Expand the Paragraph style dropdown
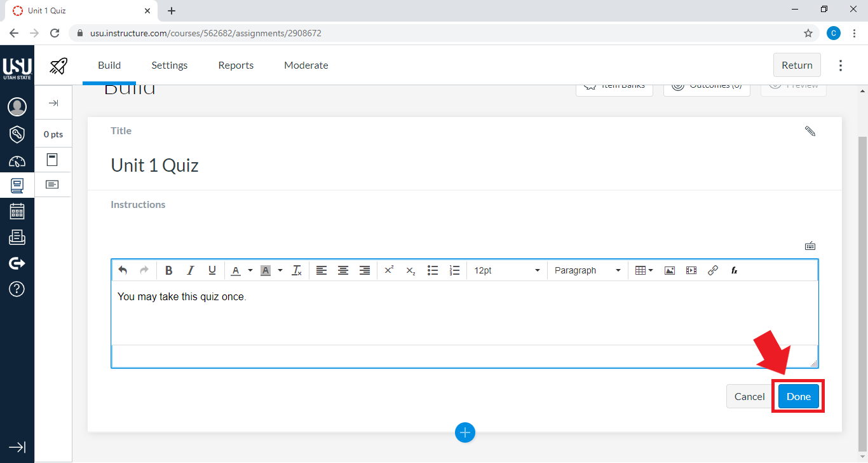The height and width of the screenshot is (463, 868). [587, 270]
